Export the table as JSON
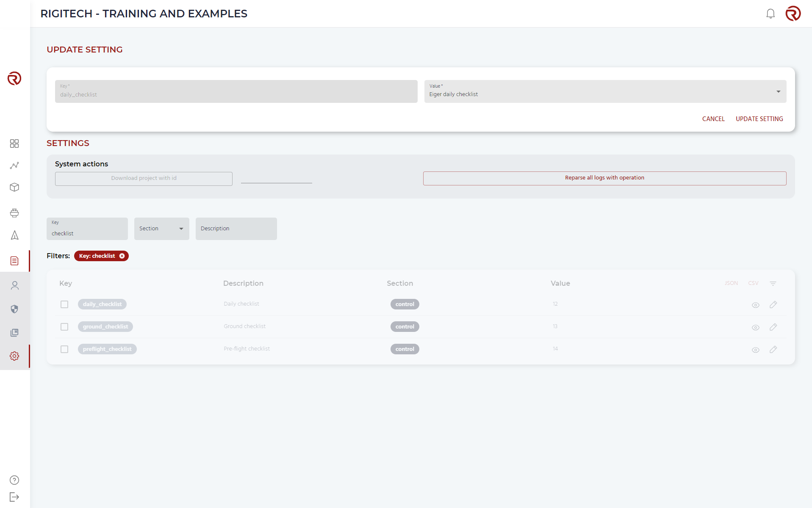This screenshot has height=508, width=812. (731, 283)
